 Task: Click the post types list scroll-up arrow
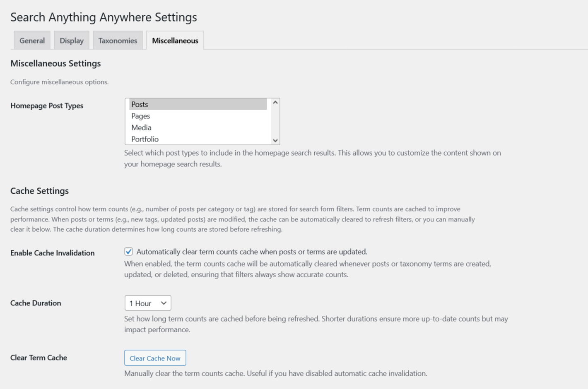coord(275,102)
